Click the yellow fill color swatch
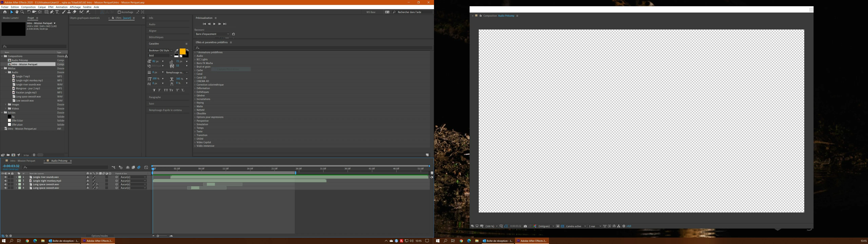The image size is (868, 244). pos(182,52)
